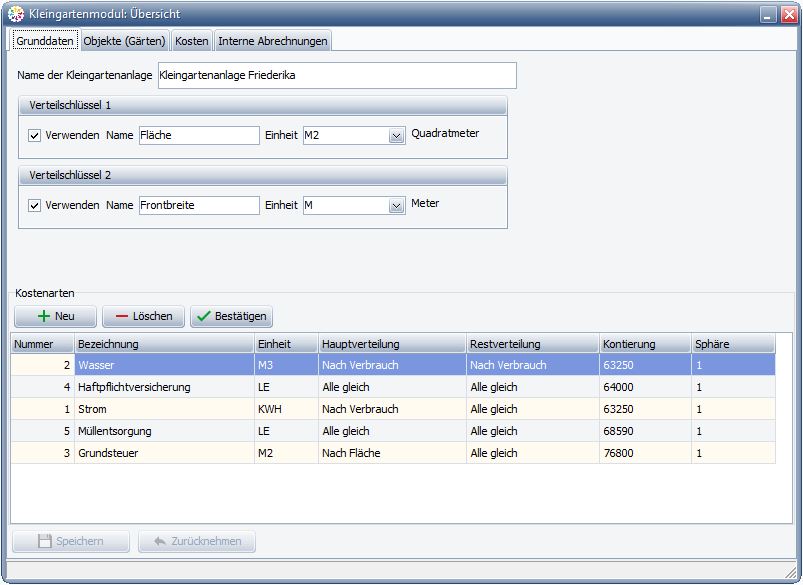The image size is (803, 585).
Task: Toggle Verwenden checkbox for Verteilschlüssel 1
Action: coord(35,135)
